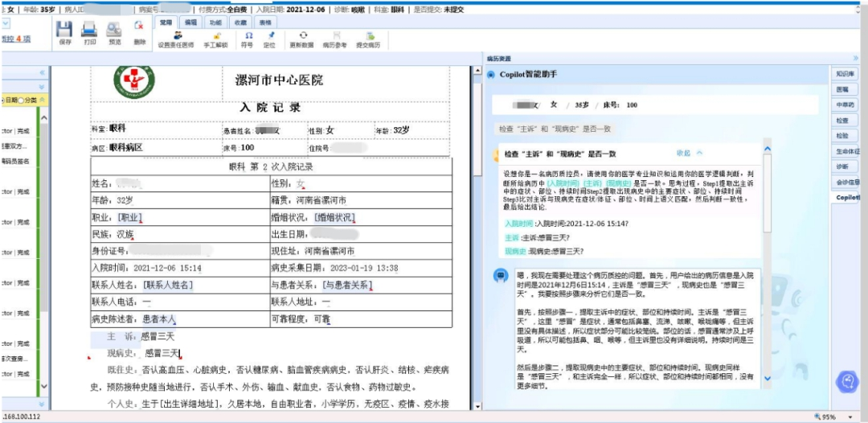Image resolution: width=868 pixels, height=423 pixels.
Task: Click the [职业] placeholder field
Action: [x=130, y=217]
